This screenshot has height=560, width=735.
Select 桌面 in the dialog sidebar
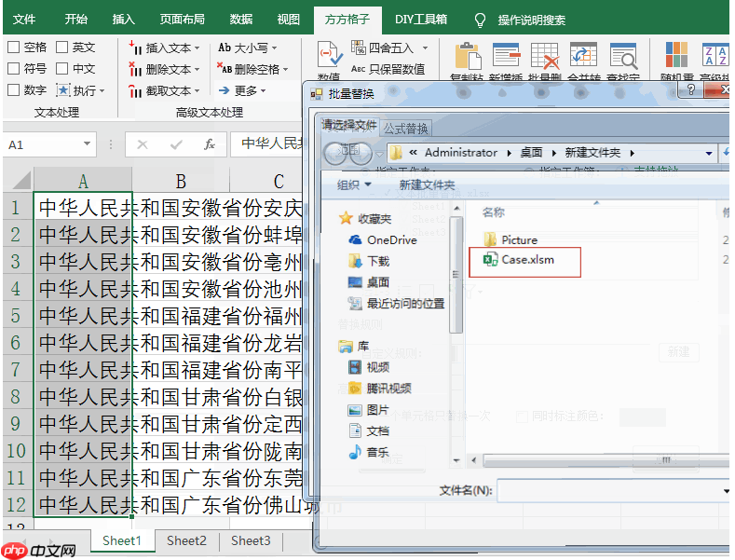(369, 282)
